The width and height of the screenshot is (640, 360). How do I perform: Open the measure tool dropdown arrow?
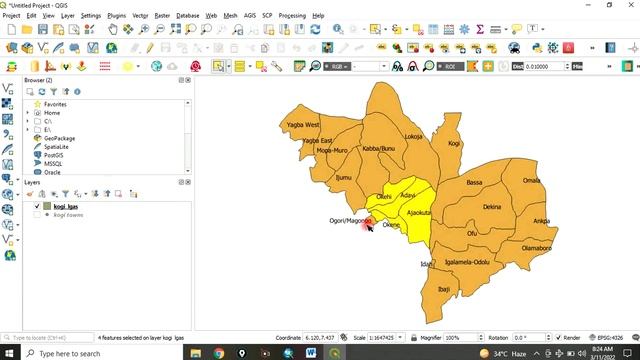tap(506, 29)
